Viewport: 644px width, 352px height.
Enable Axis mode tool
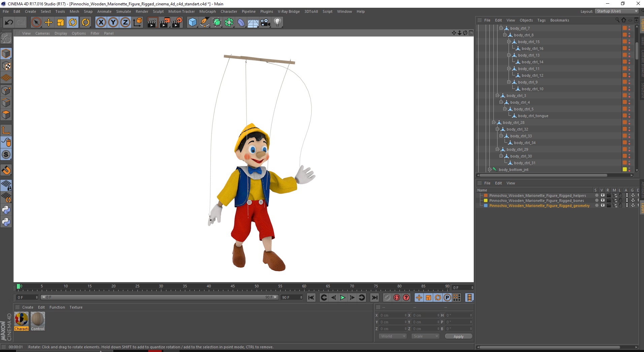coord(6,130)
